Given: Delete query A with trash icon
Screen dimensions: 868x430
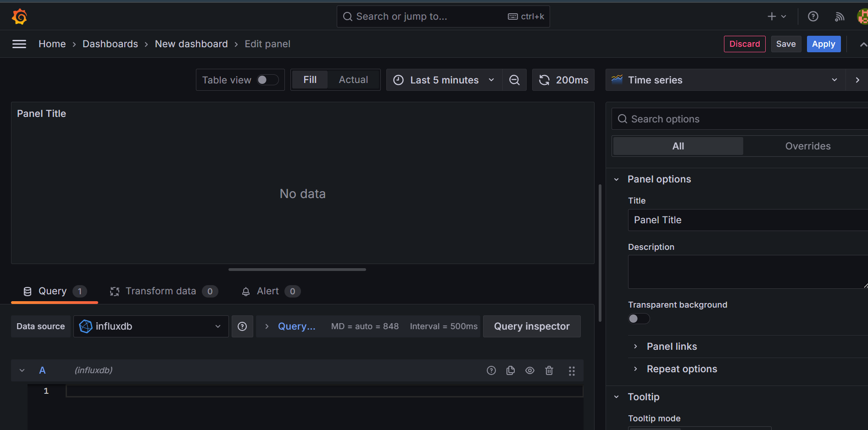Looking at the screenshot, I should (549, 370).
